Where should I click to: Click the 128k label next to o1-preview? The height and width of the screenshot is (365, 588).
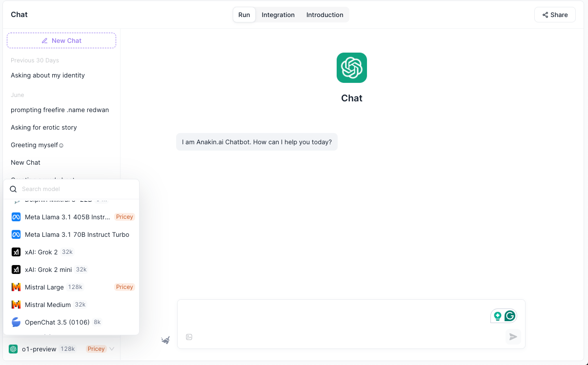pos(68,349)
